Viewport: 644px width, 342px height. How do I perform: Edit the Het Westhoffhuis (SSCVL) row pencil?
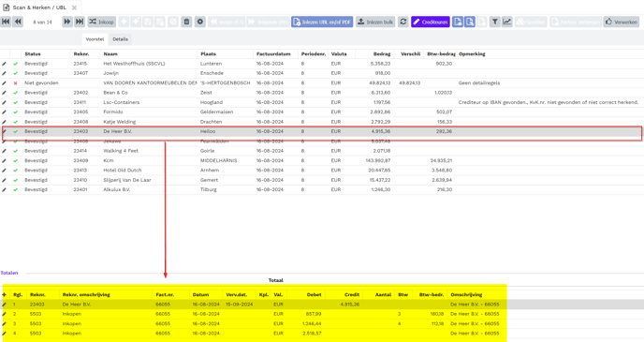[x=4, y=64]
